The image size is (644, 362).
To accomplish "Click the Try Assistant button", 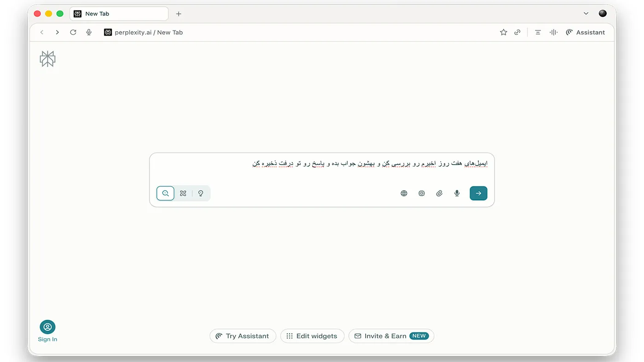I will (x=243, y=336).
